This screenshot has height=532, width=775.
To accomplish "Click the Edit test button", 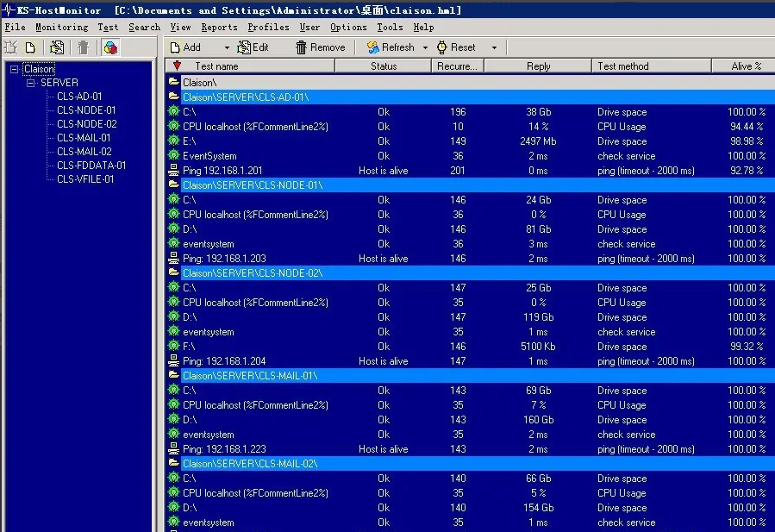I will 253,47.
